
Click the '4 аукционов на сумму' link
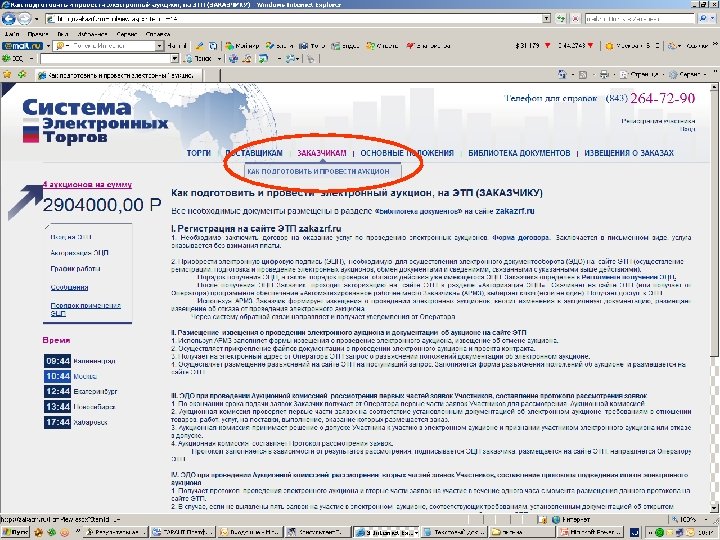87,185
